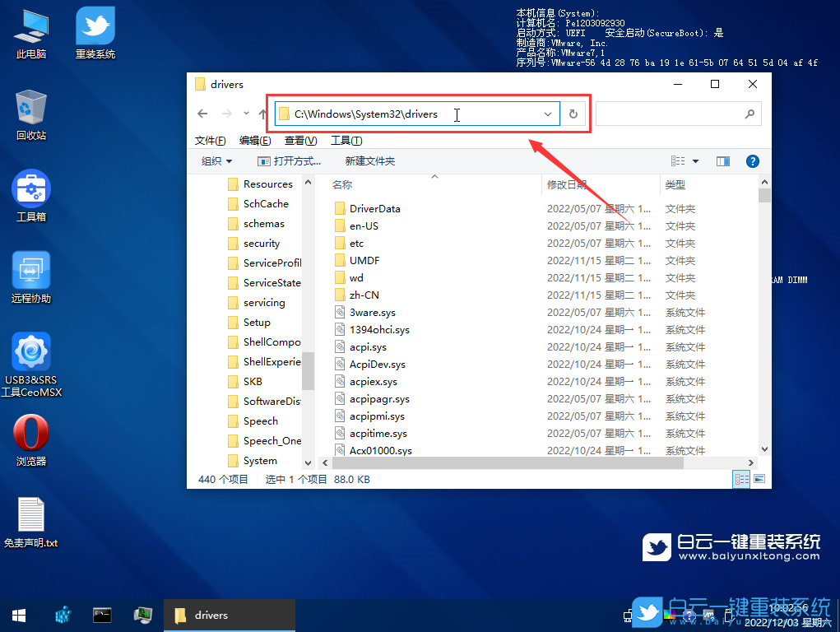This screenshot has width=840, height=632.
Task: Expand the 组织 dropdown menu
Action: click(x=216, y=160)
